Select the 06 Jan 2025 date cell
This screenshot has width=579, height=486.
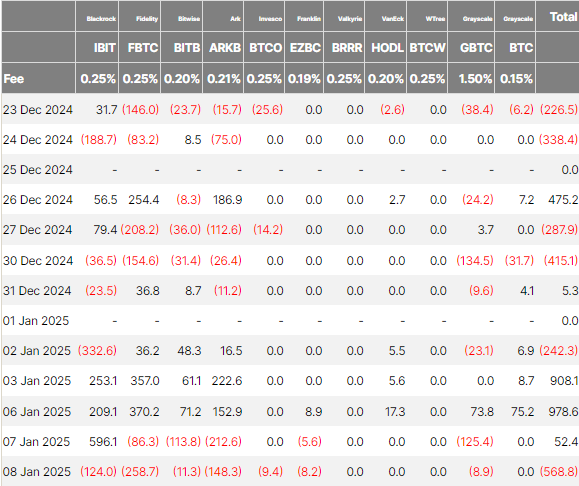(x=37, y=411)
